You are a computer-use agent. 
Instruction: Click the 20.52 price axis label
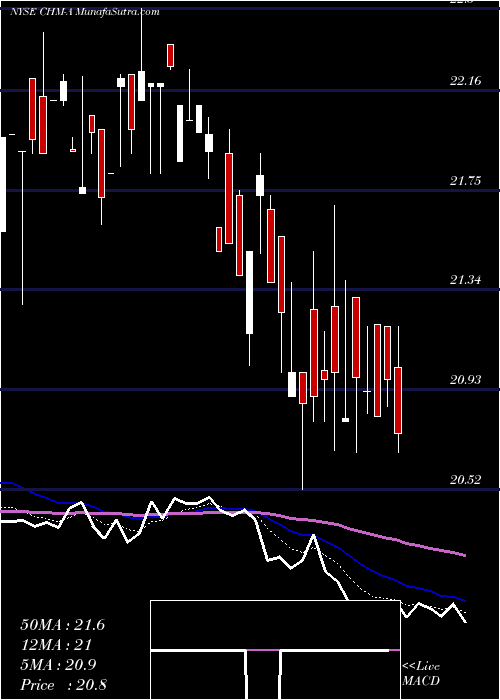coord(466,480)
